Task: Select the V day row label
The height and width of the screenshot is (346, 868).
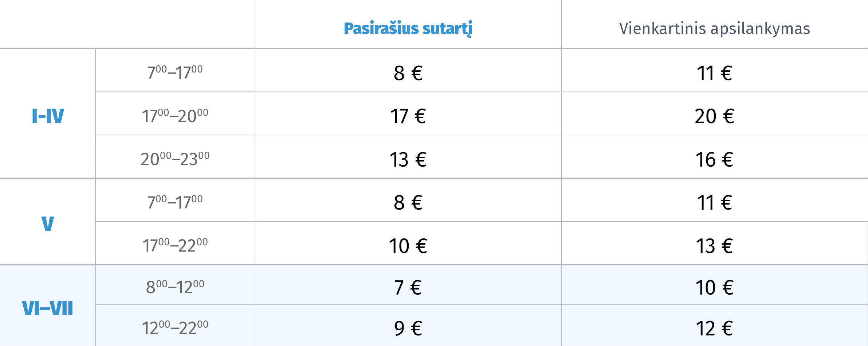Action: [x=48, y=223]
